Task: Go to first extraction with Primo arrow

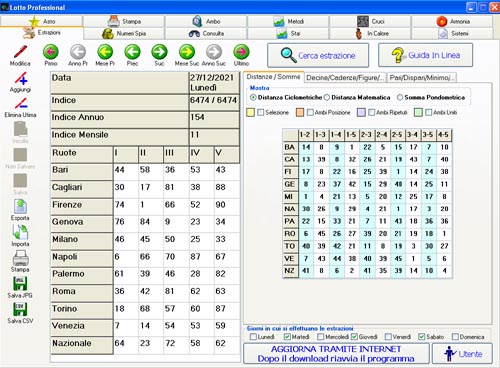Action: 51,52
